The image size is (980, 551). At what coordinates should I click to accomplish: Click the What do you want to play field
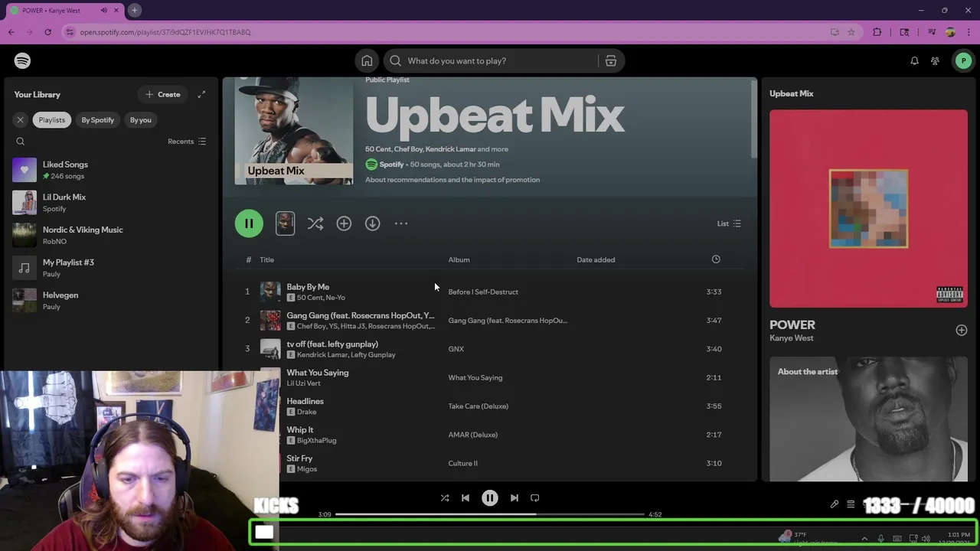(491, 60)
